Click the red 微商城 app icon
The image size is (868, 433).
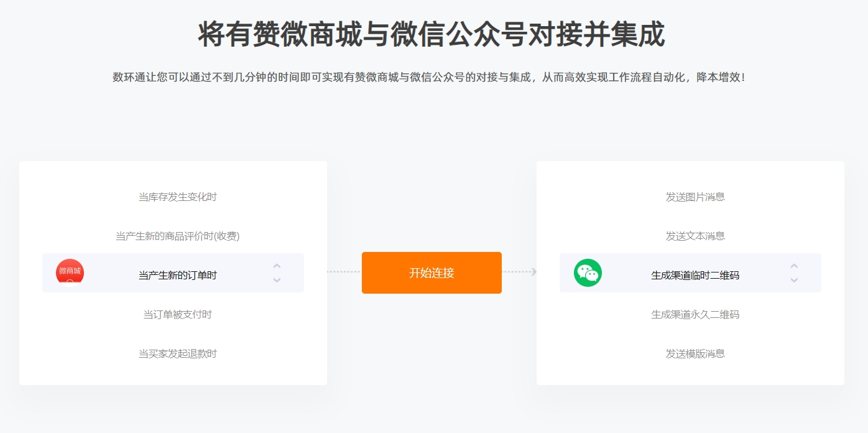[70, 272]
